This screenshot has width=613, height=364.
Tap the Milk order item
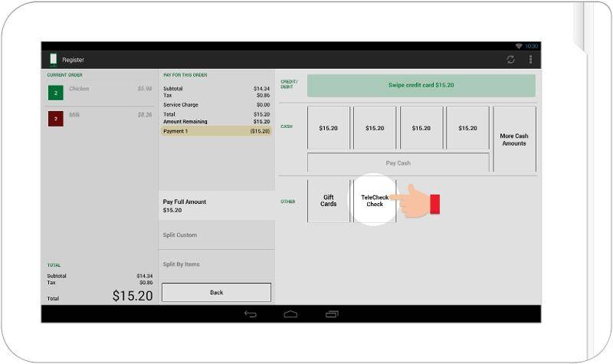(100, 119)
